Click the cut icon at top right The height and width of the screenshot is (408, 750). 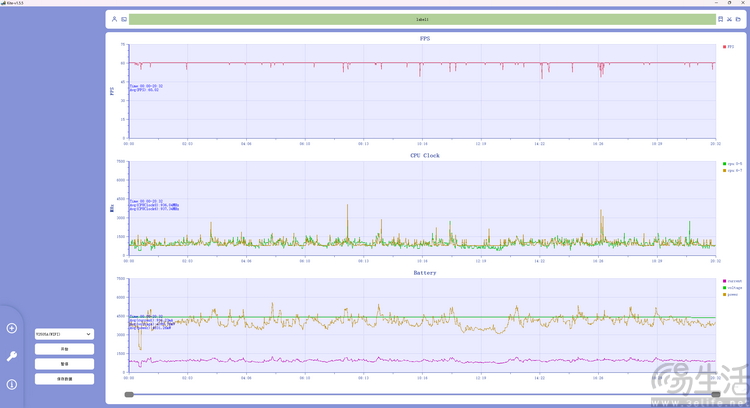tap(730, 19)
